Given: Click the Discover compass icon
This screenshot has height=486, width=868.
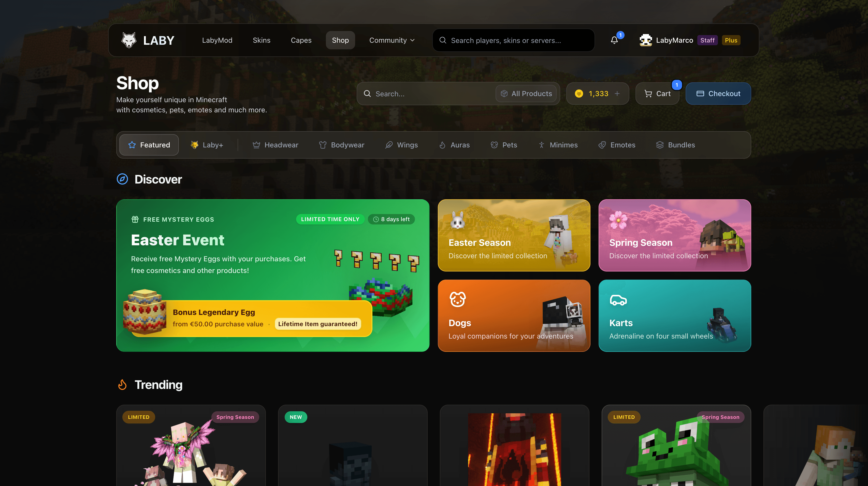Looking at the screenshot, I should pos(122,179).
